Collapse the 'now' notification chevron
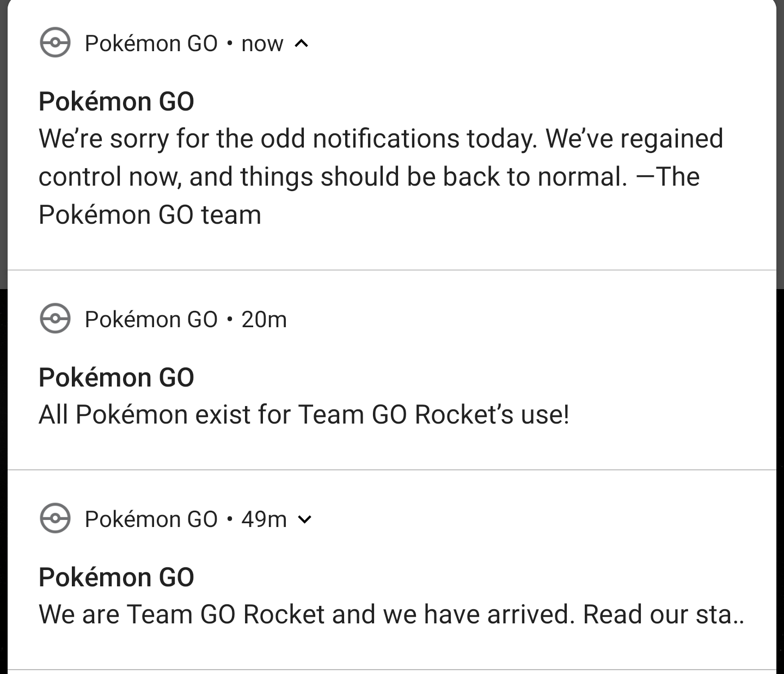 click(x=302, y=44)
